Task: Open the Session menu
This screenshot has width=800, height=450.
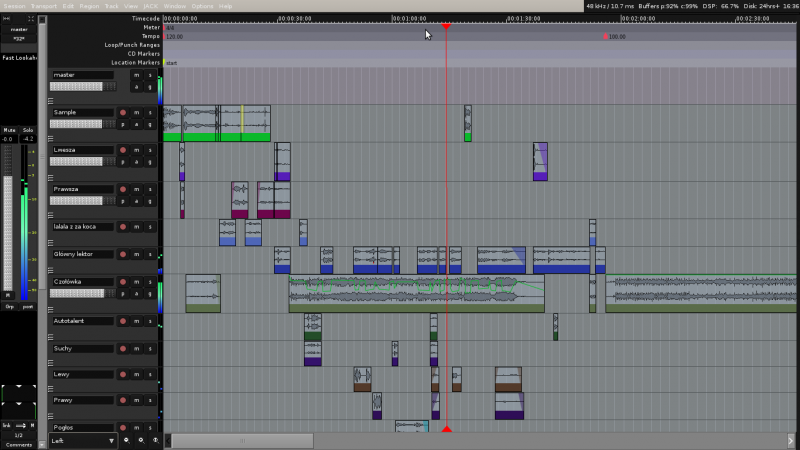Action: coord(14,6)
